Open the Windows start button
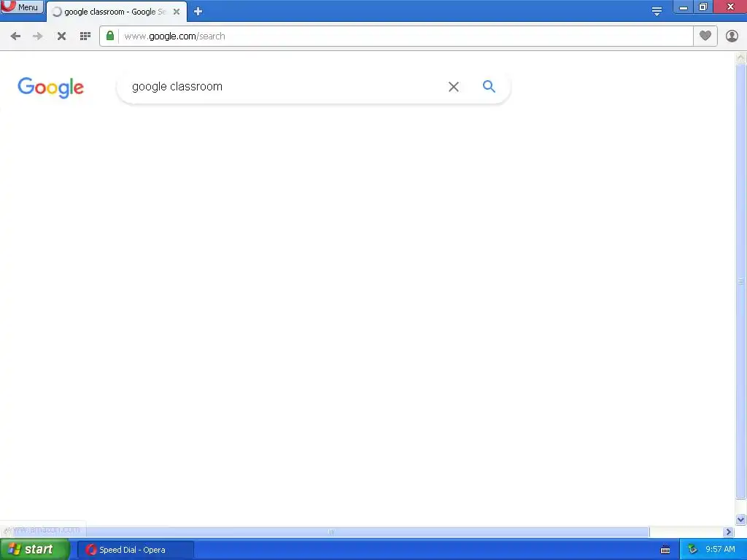This screenshot has height=560, width=747. click(35, 550)
